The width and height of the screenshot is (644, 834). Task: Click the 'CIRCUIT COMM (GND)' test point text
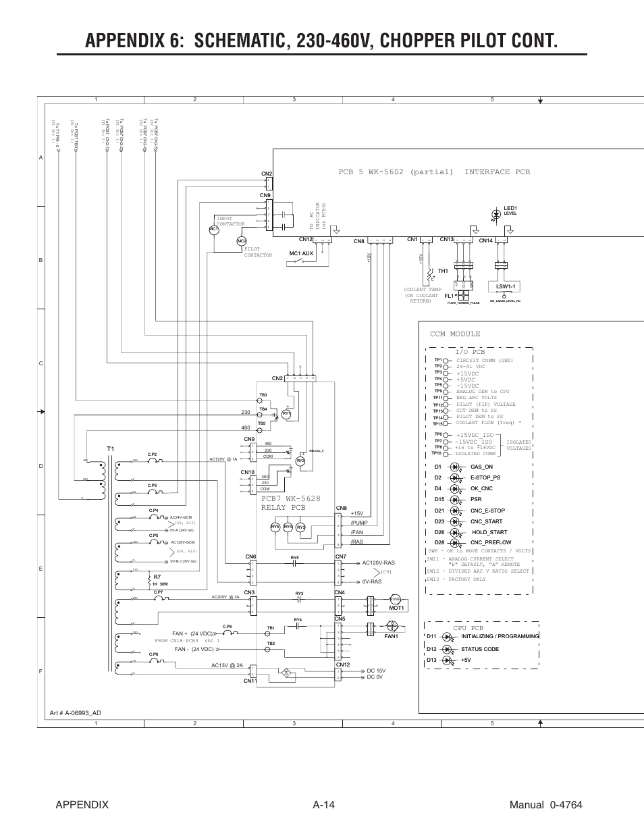(x=485, y=361)
